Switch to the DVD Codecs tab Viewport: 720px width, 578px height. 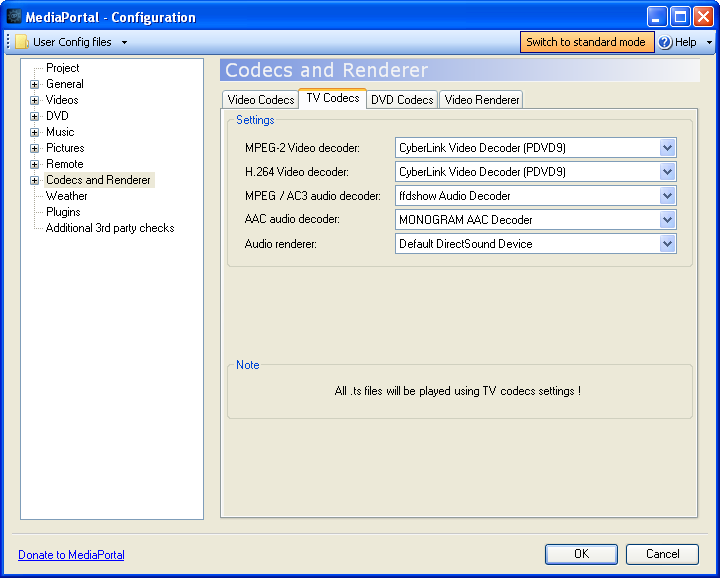tap(402, 100)
